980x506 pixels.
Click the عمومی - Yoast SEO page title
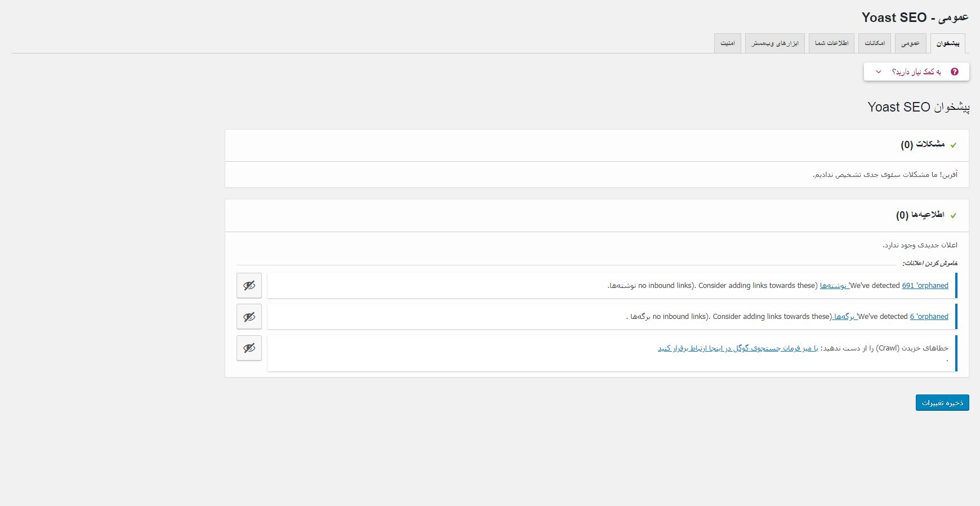click(915, 17)
